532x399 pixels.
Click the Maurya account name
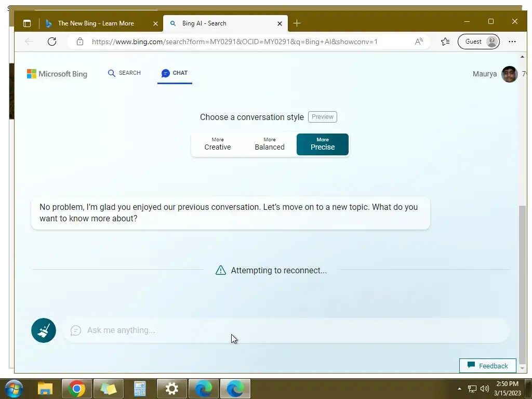tap(485, 74)
